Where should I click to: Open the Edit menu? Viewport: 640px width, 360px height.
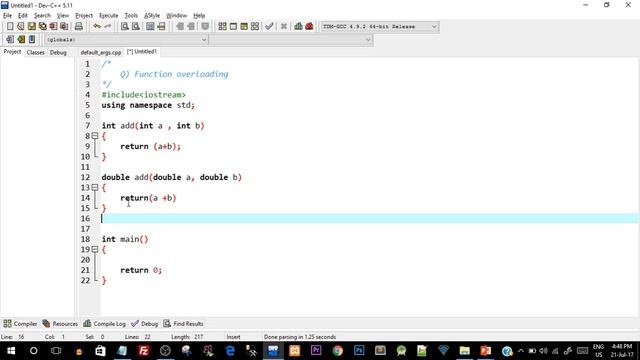[x=22, y=16]
